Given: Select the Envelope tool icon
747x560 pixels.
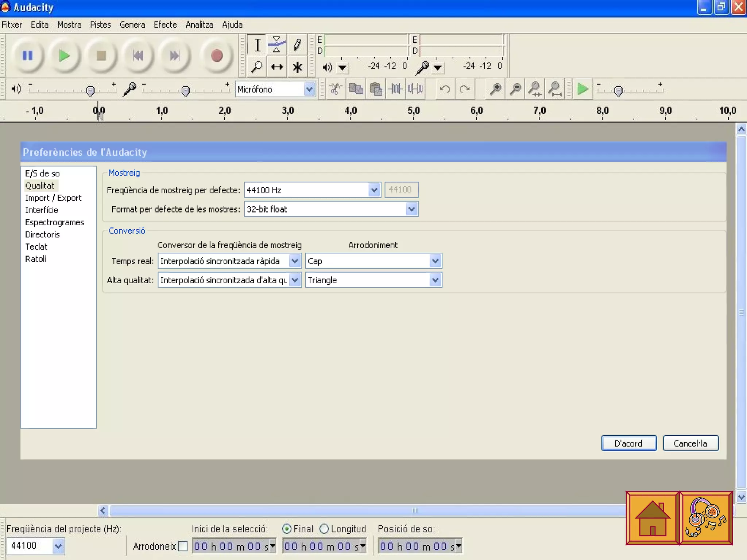Looking at the screenshot, I should 276,45.
